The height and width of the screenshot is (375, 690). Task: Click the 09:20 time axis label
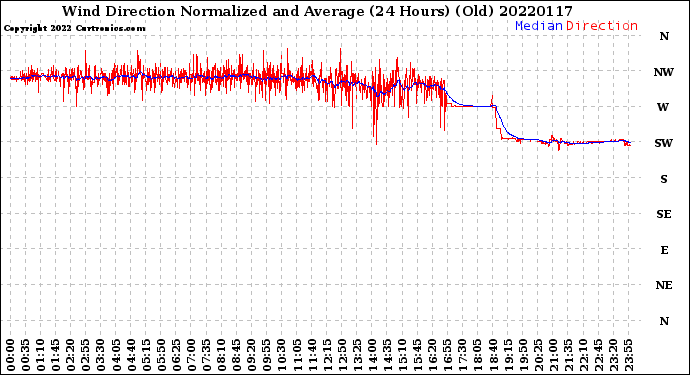pos(252,355)
